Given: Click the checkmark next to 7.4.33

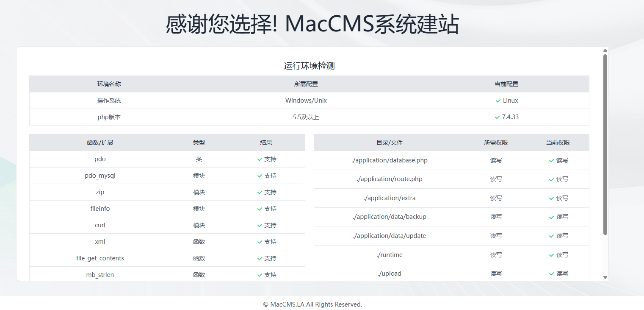Looking at the screenshot, I should (497, 117).
